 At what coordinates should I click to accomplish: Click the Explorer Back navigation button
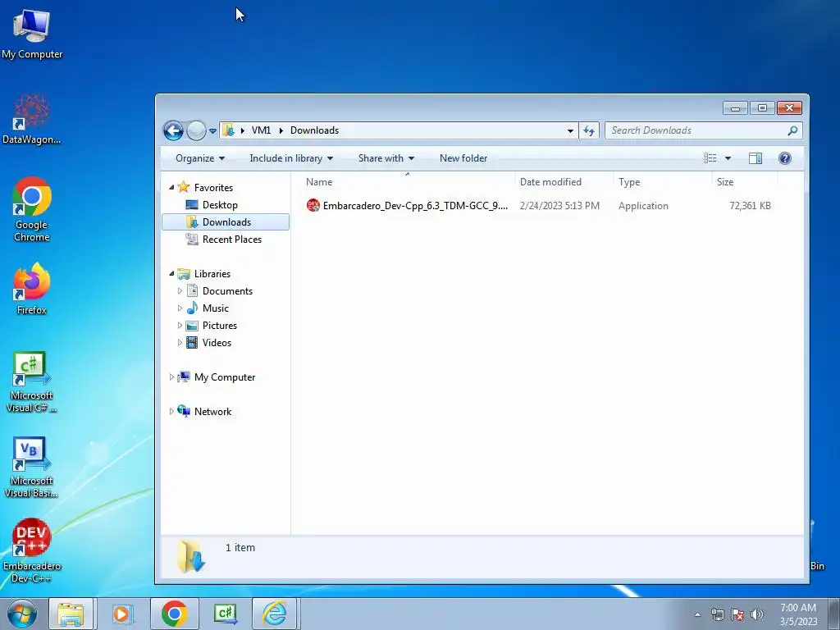[174, 130]
